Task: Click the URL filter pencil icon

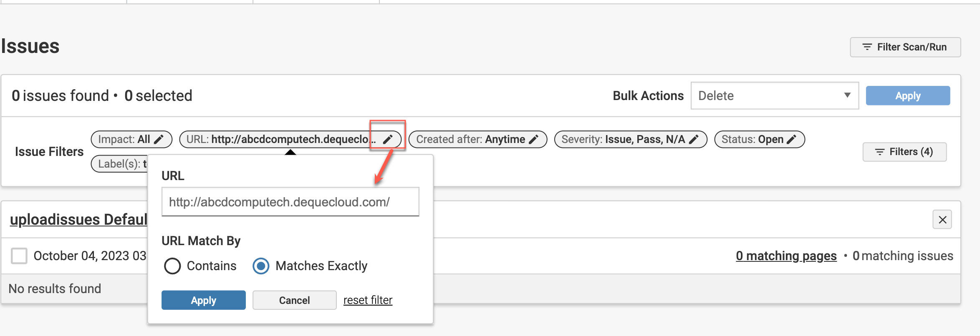Action: [x=388, y=139]
